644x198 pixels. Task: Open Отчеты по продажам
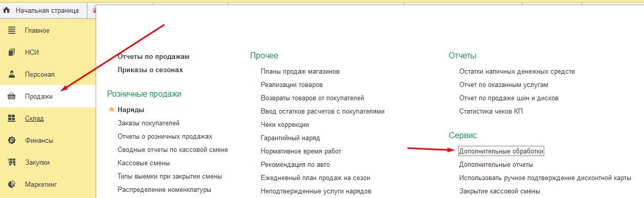click(x=153, y=56)
